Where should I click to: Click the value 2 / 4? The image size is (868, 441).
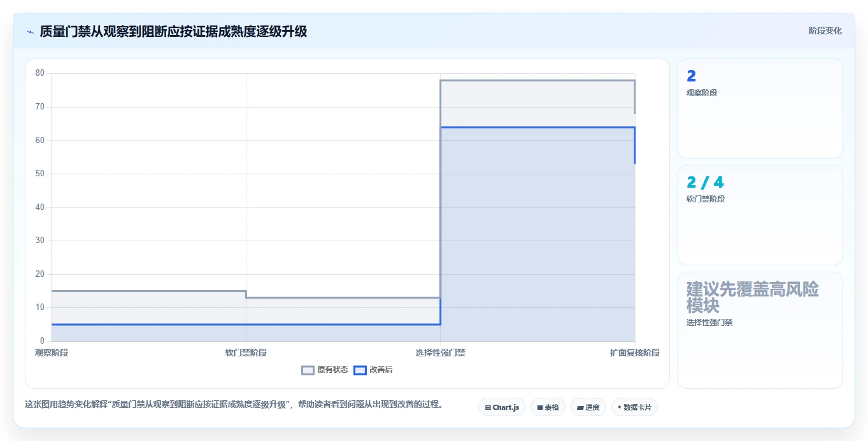[x=705, y=183]
